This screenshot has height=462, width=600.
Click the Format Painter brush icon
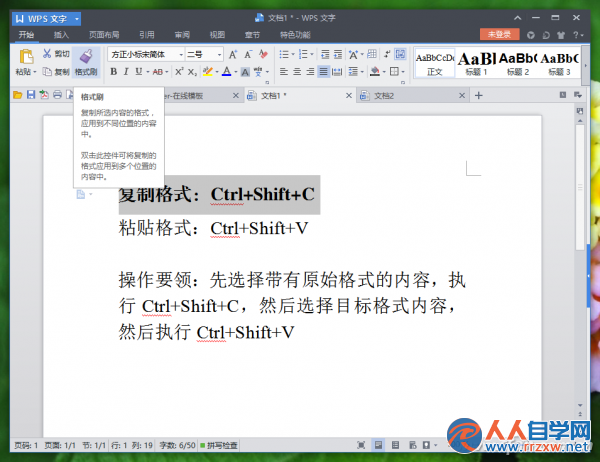tap(86, 56)
